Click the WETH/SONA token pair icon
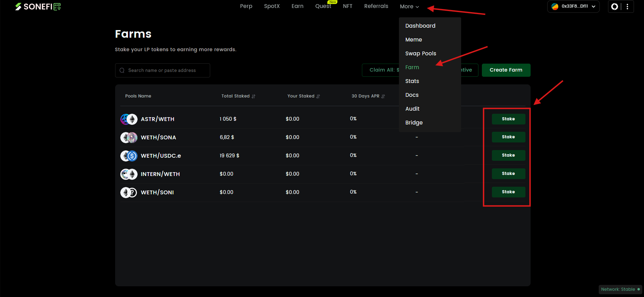644x297 pixels. tap(129, 138)
